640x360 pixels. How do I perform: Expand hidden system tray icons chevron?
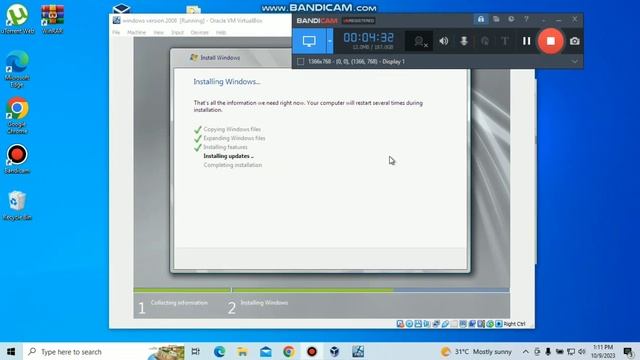(x=525, y=351)
